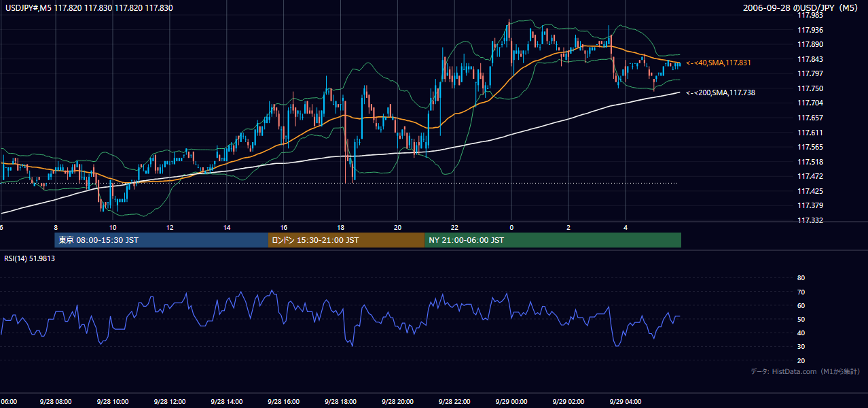This screenshot has height=408, width=868.
Task: Click price axis value 117.611
Action: click(810, 133)
